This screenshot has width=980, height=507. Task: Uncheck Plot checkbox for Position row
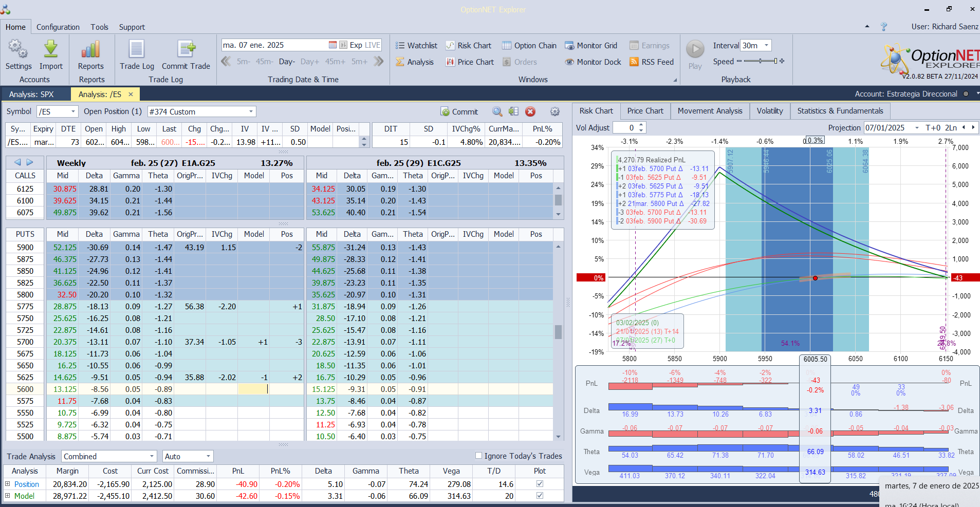point(540,484)
